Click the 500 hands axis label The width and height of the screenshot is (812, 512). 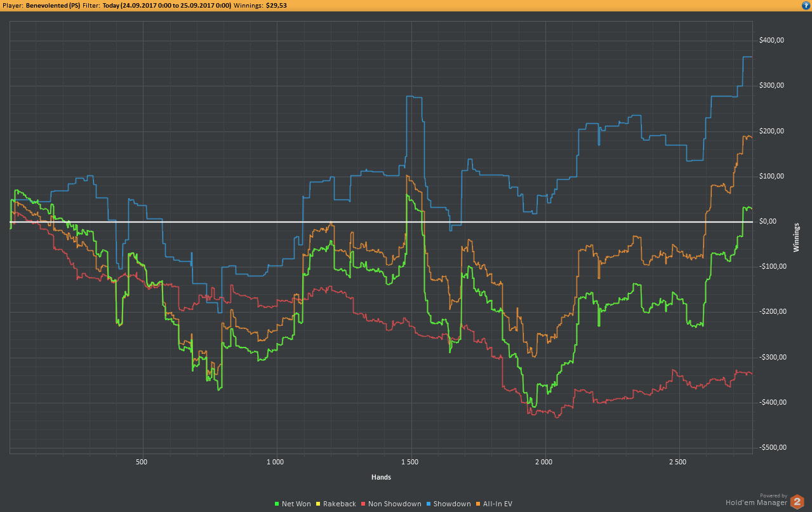(142, 462)
